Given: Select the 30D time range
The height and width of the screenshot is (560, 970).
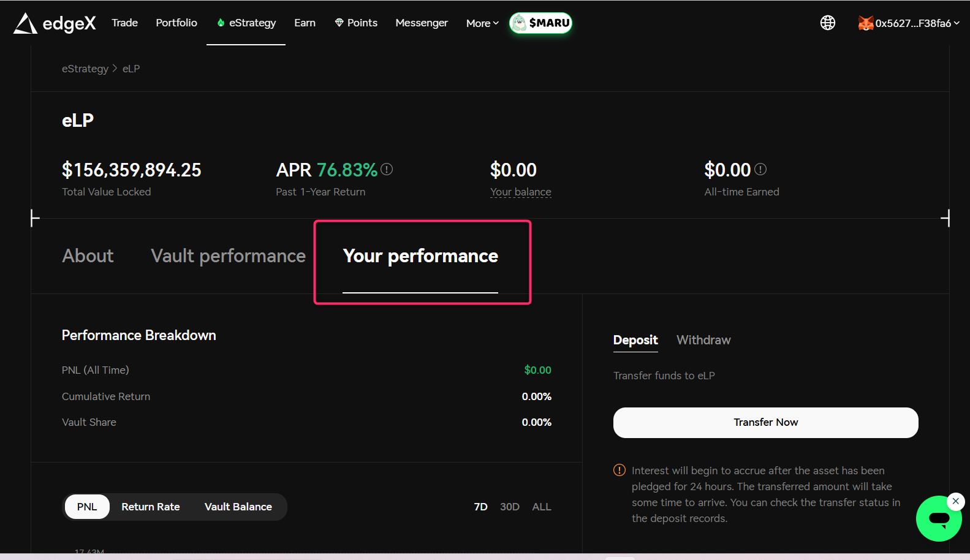Looking at the screenshot, I should [509, 507].
